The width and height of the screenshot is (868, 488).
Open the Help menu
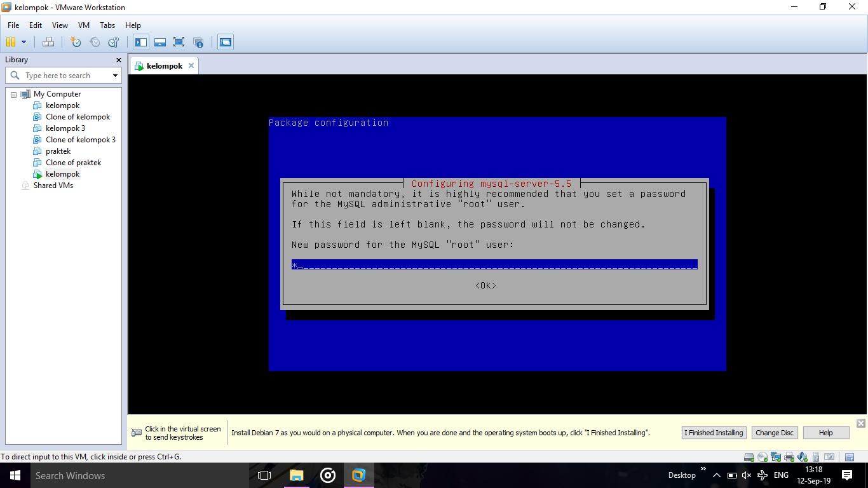tap(133, 25)
